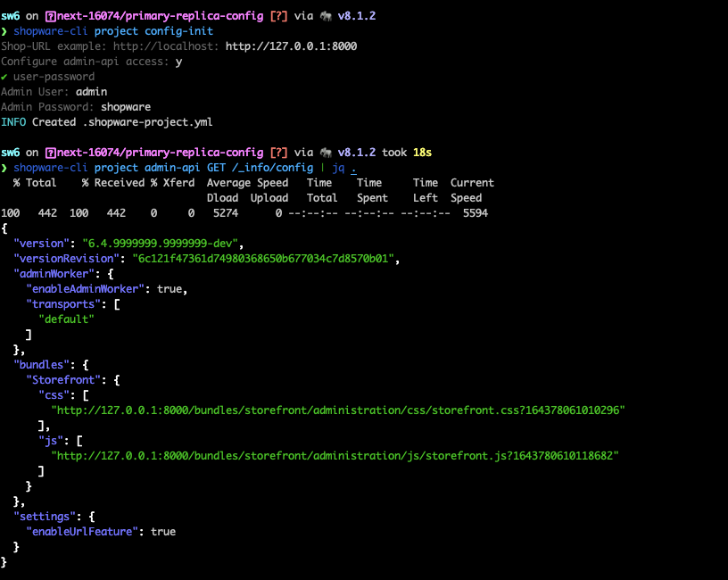Click the "Current" column header
Image resolution: width=728 pixels, height=580 pixels.
[472, 183]
